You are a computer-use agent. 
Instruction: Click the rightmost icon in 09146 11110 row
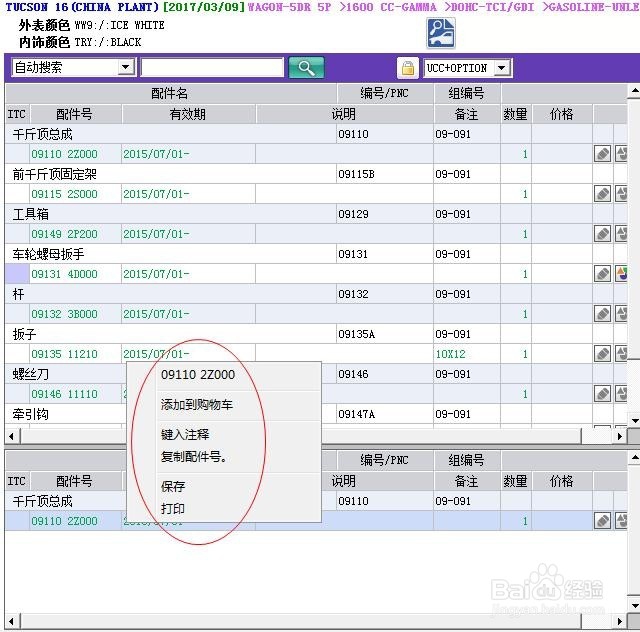tap(621, 394)
